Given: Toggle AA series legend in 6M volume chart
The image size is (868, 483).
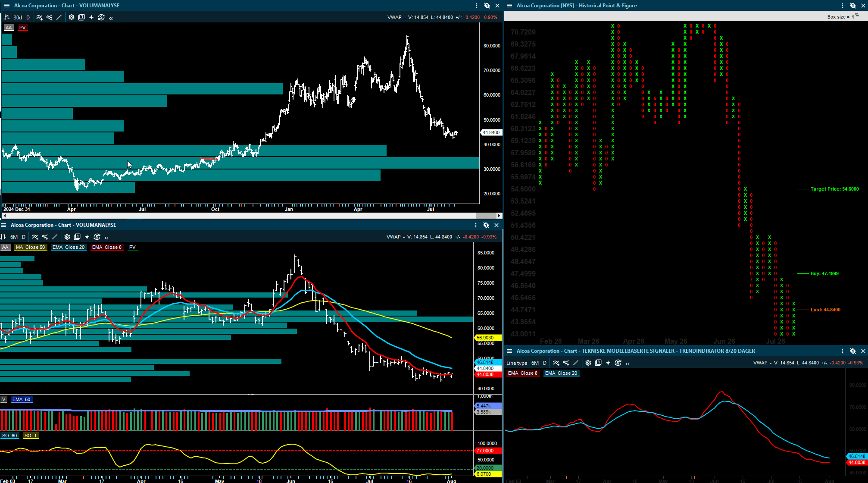Looking at the screenshot, I should [5, 247].
